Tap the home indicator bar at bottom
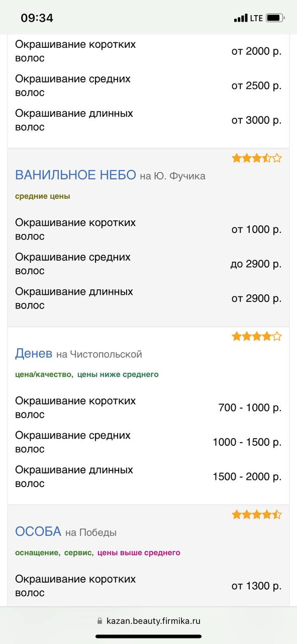Image resolution: width=297 pixels, height=644 pixels. 148,636
